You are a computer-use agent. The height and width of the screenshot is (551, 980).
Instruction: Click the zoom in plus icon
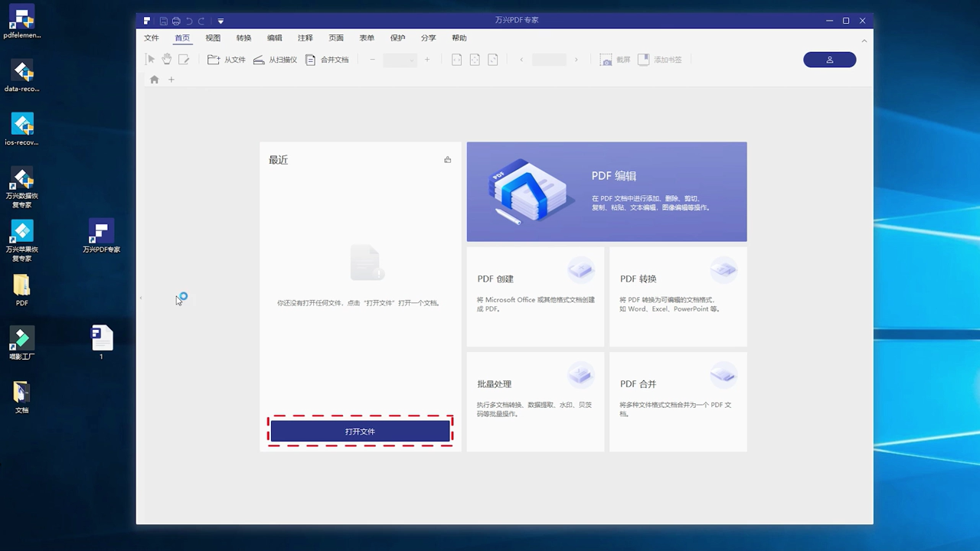(427, 60)
